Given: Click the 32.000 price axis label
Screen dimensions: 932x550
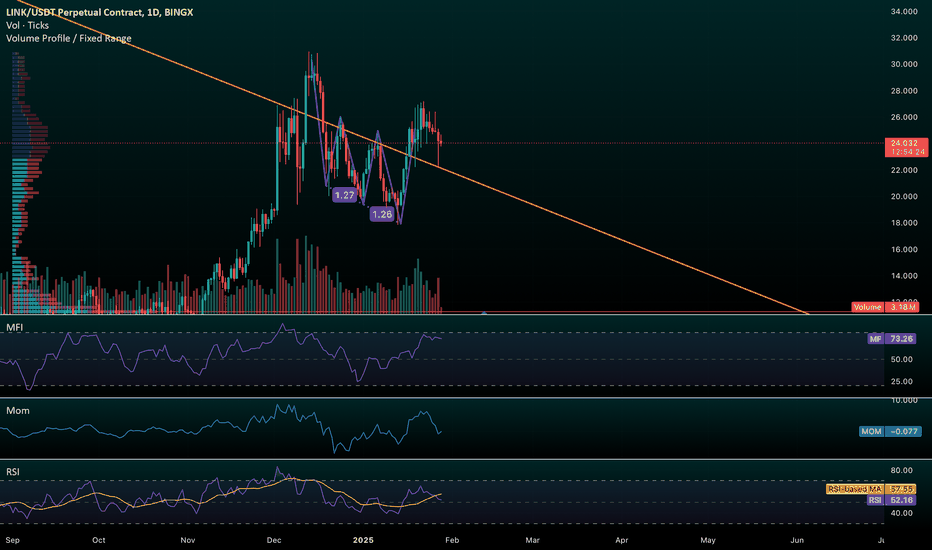Looking at the screenshot, I should 904,37.
